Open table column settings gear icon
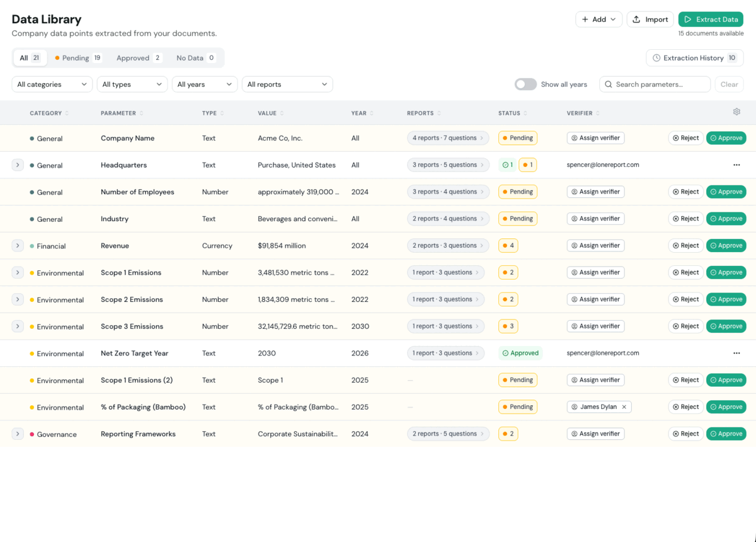This screenshot has width=756, height=542. pyautogui.click(x=736, y=112)
